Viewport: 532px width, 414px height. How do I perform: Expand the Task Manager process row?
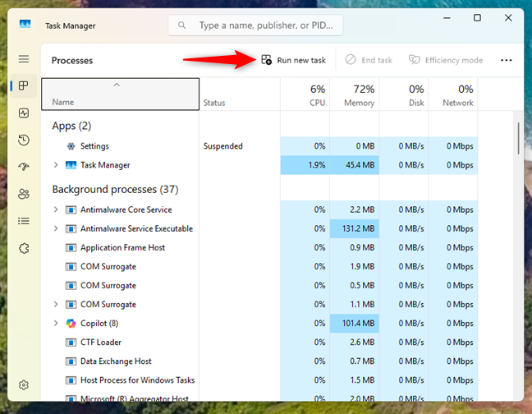coord(56,165)
